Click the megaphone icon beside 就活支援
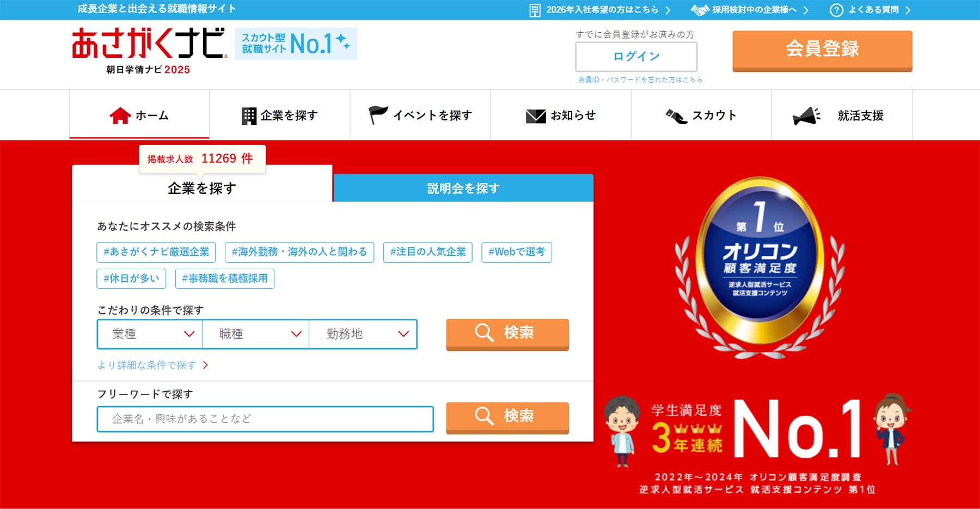The width and height of the screenshot is (980, 509). pyautogui.click(x=806, y=116)
